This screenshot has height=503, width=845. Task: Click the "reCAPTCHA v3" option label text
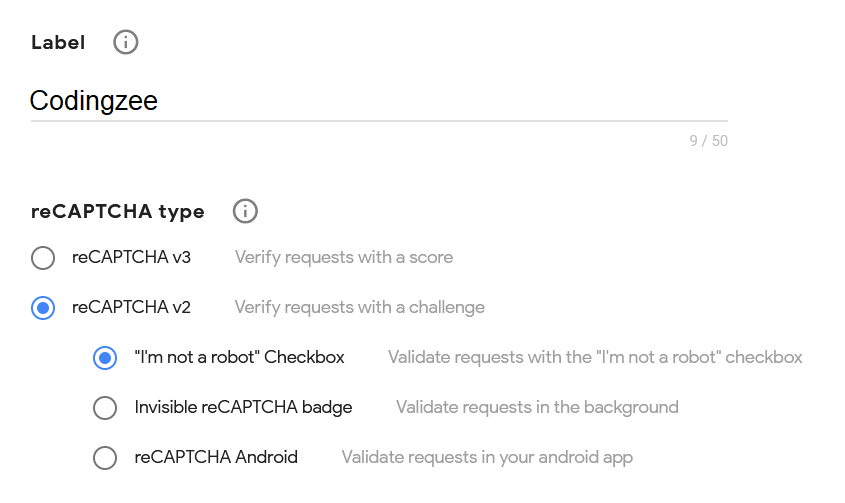point(131,257)
